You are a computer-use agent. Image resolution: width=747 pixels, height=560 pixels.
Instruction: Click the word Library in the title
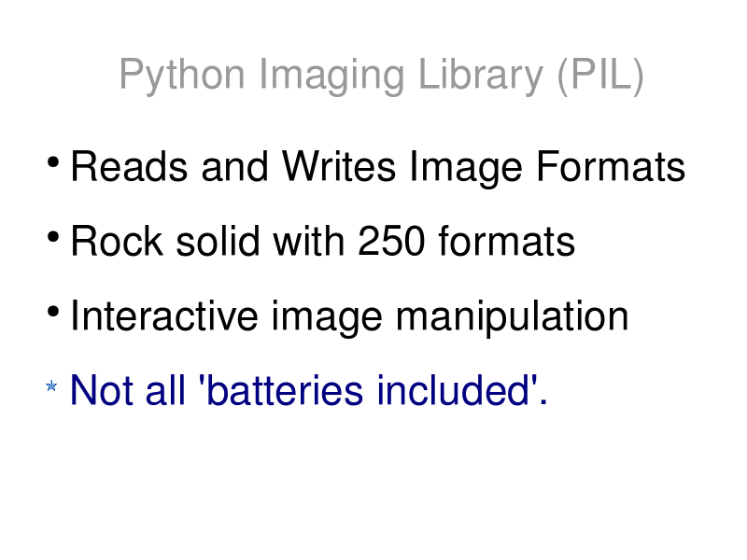(x=481, y=76)
